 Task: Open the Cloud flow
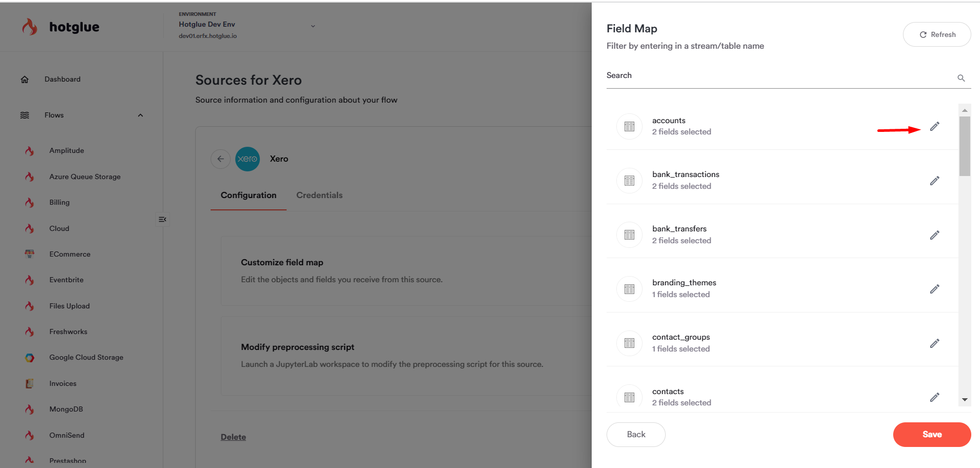pyautogui.click(x=59, y=228)
